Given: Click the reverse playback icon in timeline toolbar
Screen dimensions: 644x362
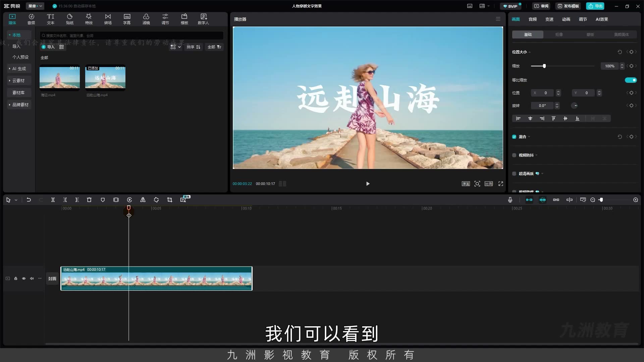Looking at the screenshot, I should (129, 200).
